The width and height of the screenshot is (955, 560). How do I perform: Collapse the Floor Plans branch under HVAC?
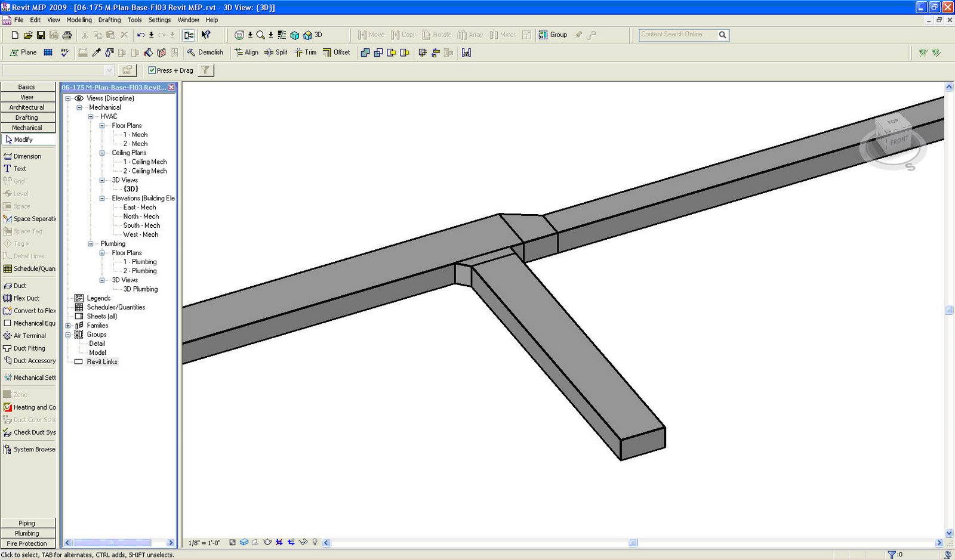pyautogui.click(x=103, y=125)
